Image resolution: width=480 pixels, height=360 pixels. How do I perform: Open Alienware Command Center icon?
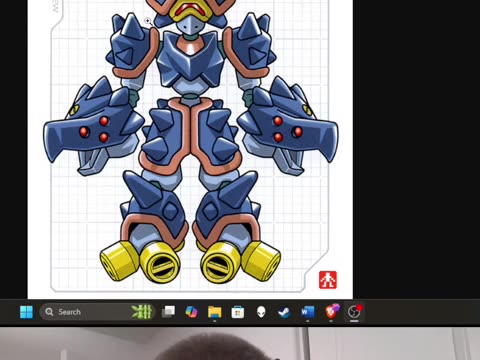(261, 312)
